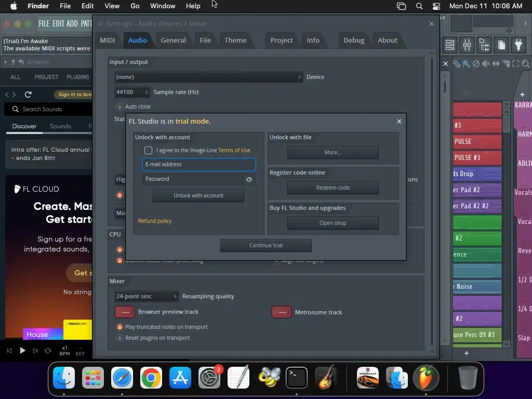Screen dimensions: 532x399
Task: Select the slice tool in playlist toolbar
Action: tap(506, 63)
